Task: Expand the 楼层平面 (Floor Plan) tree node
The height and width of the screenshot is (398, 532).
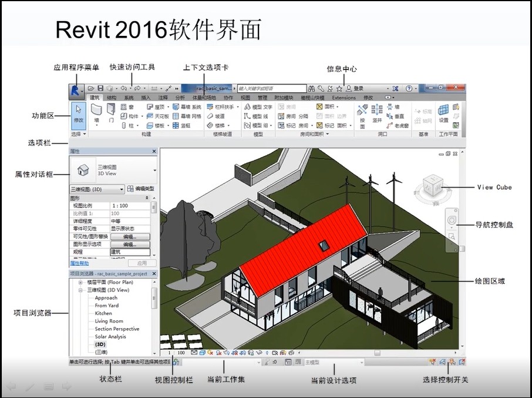Action: 80,282
